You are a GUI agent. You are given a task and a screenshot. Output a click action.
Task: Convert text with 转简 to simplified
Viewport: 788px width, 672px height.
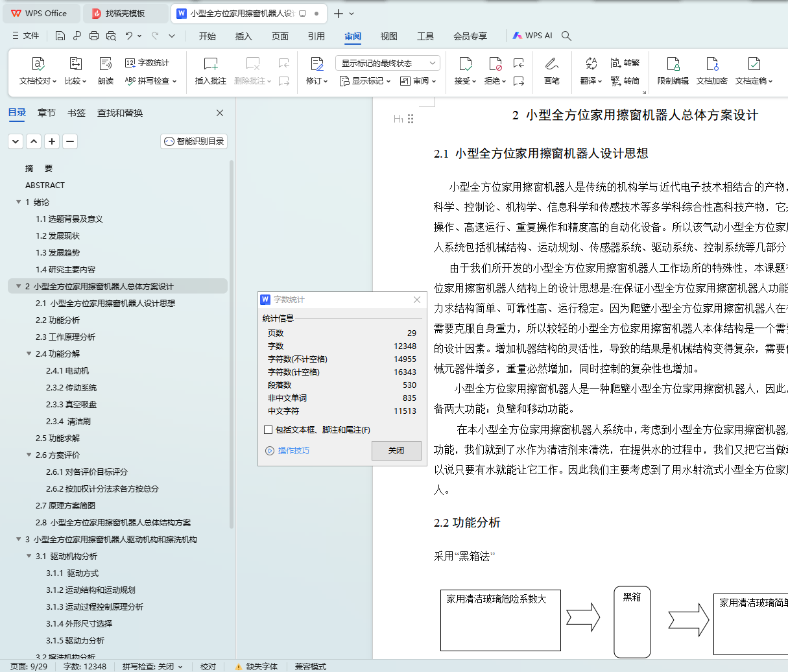[x=625, y=81]
